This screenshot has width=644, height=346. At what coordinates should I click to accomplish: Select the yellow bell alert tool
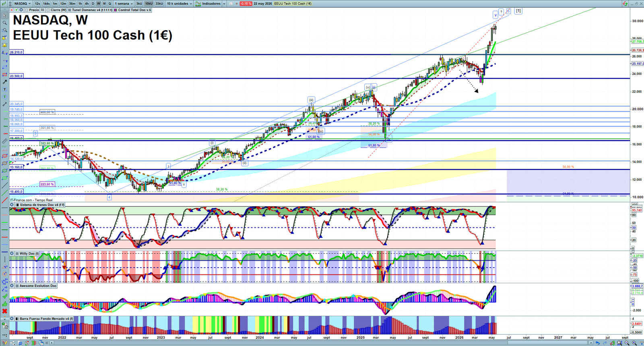click(4, 45)
